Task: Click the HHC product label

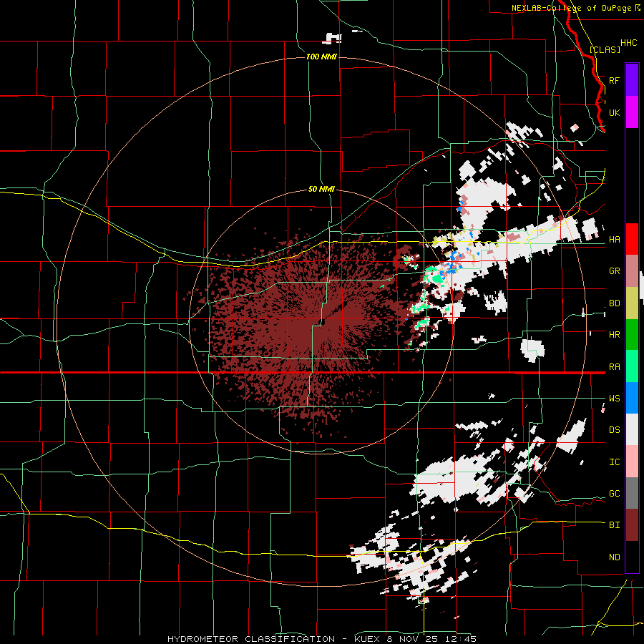Action: [628, 43]
